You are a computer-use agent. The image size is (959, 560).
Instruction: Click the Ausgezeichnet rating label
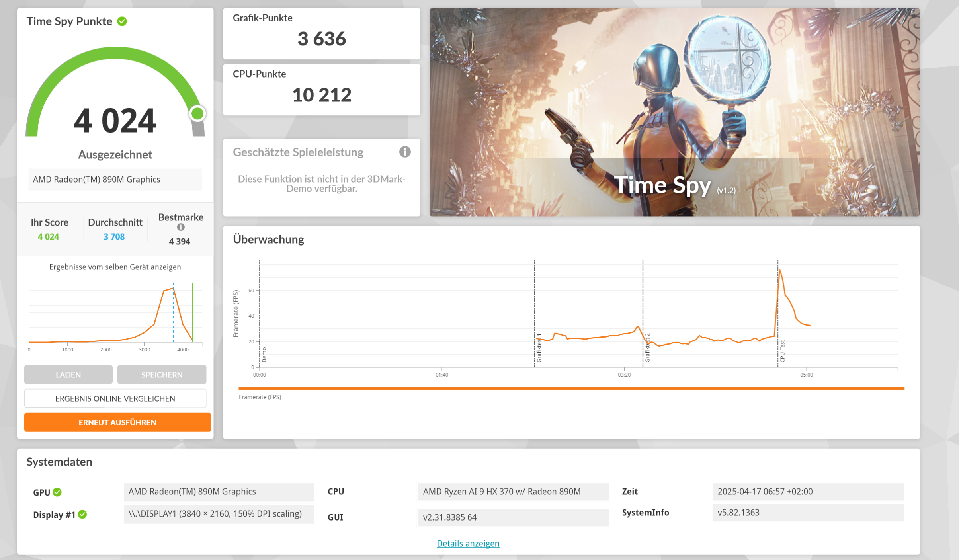[x=115, y=154]
